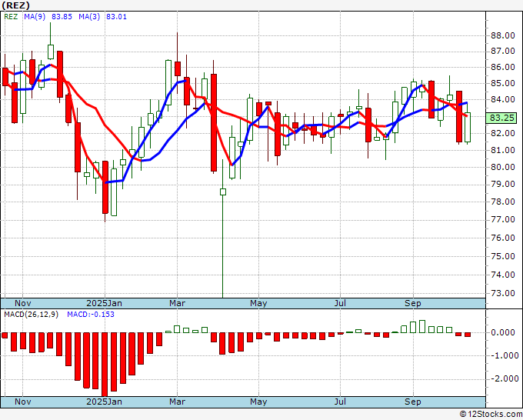Click the 77.00 price axis label
The width and height of the screenshot is (523, 420).
point(503,219)
